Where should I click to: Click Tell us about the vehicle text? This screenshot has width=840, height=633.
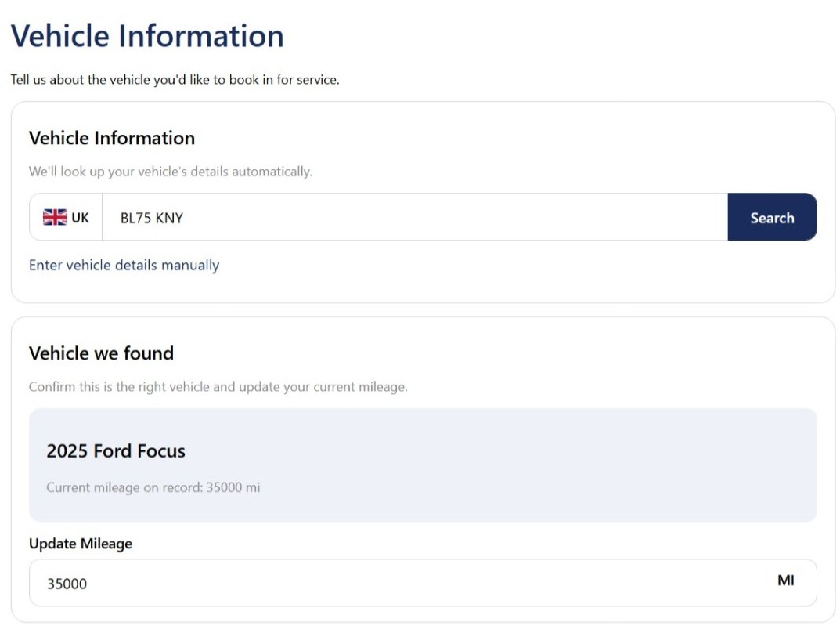coord(175,80)
